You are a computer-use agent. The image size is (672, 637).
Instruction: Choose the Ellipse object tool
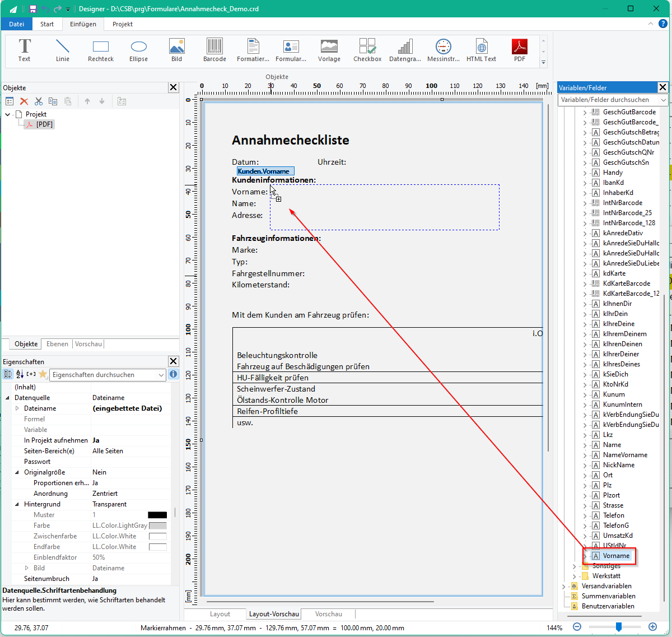point(139,50)
